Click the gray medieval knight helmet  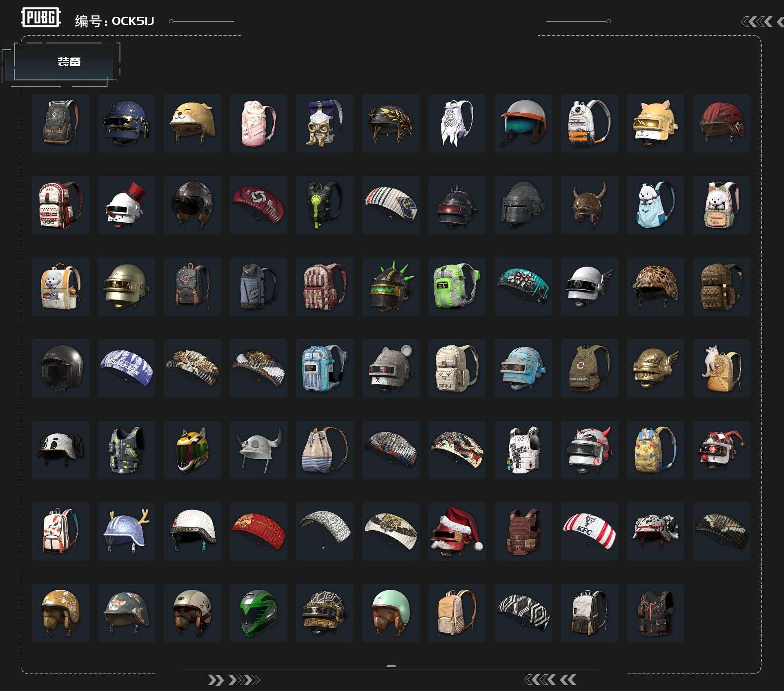point(523,205)
